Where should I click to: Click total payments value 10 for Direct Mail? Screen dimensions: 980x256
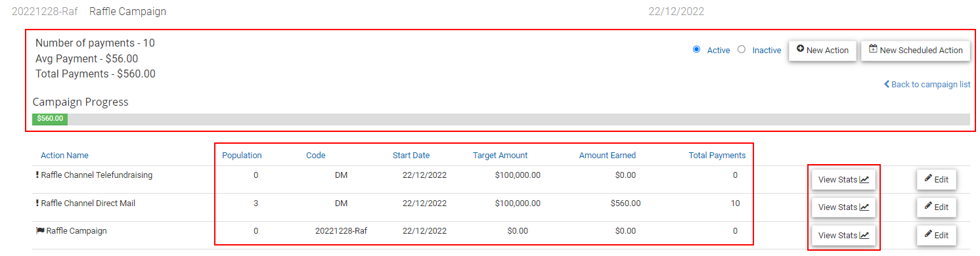click(x=735, y=203)
